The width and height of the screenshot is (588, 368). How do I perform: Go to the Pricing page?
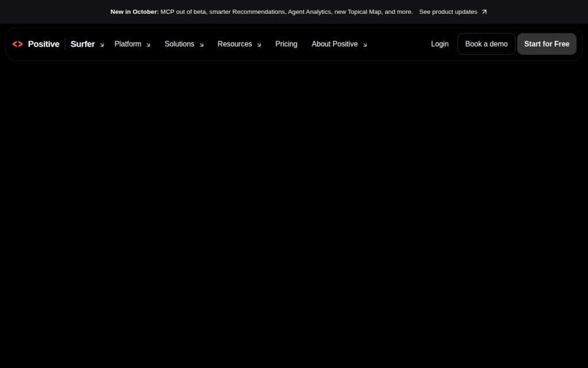coord(286,44)
